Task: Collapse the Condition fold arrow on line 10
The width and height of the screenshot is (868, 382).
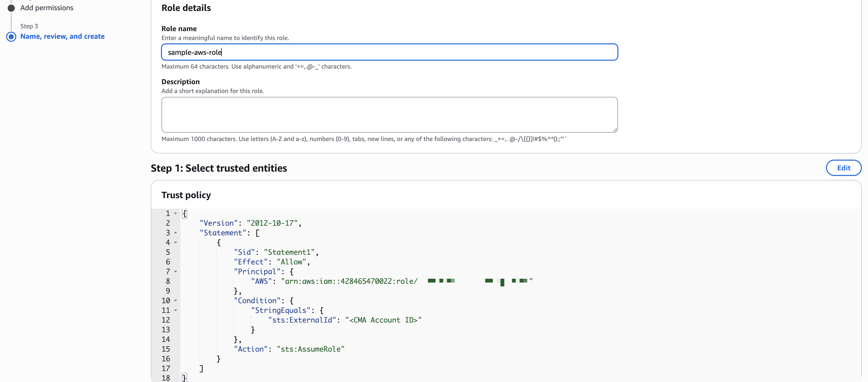Action: (175, 301)
